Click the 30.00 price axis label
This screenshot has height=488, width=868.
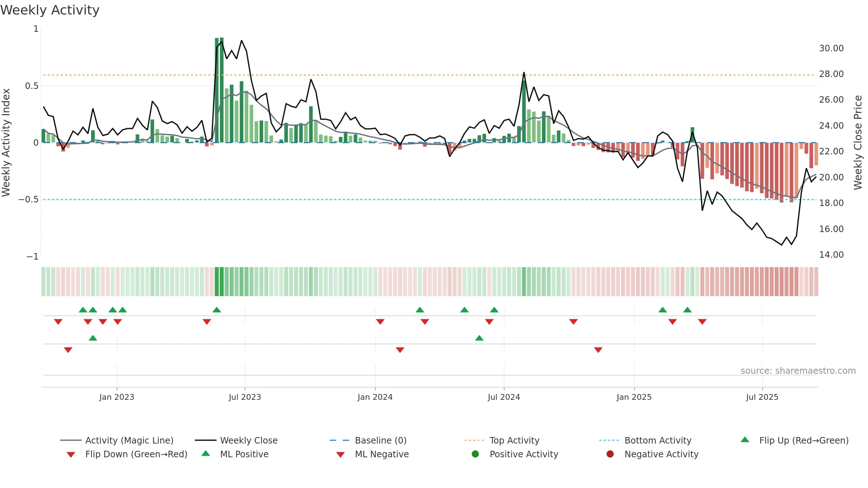831,48
